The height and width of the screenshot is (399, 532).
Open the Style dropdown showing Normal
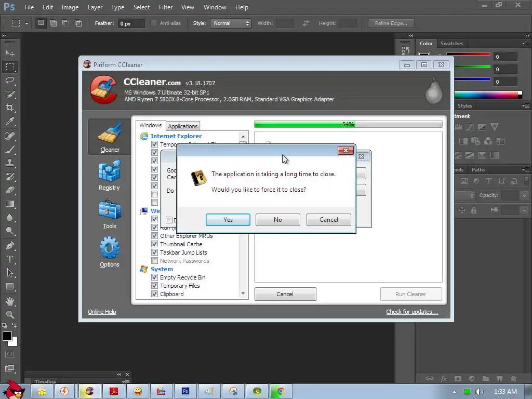click(230, 23)
